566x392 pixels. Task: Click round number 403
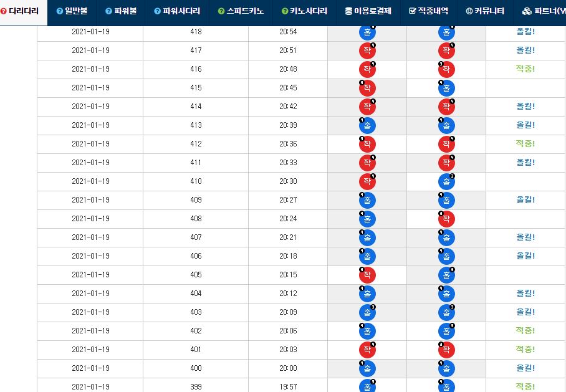(x=196, y=312)
